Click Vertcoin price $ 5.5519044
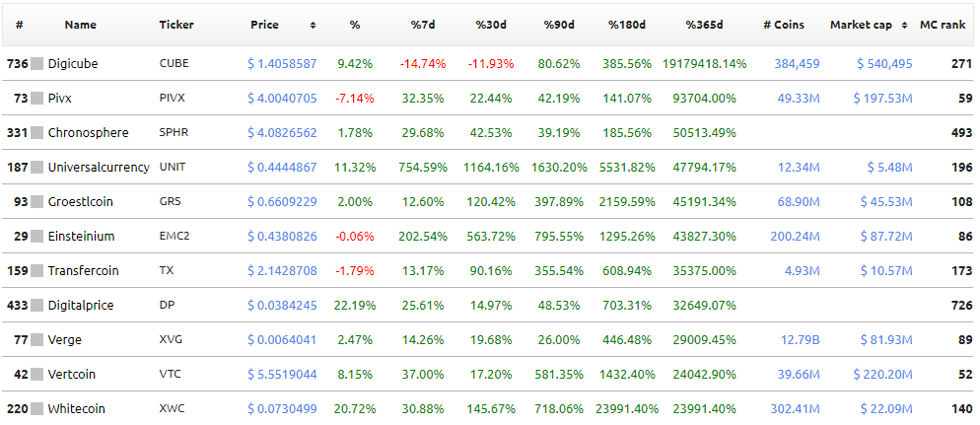This screenshot has height=425, width=980. 283,375
